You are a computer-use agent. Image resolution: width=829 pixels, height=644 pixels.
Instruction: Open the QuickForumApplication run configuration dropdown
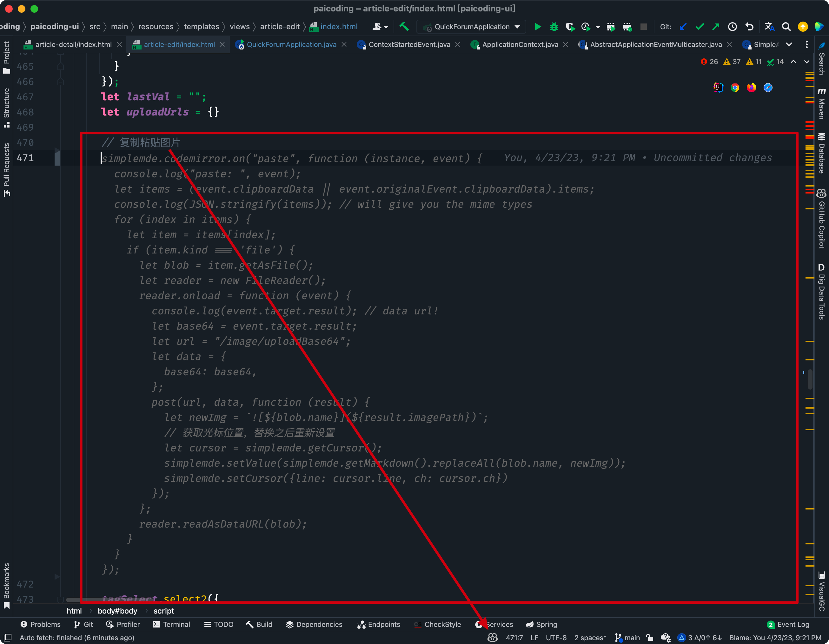[472, 27]
